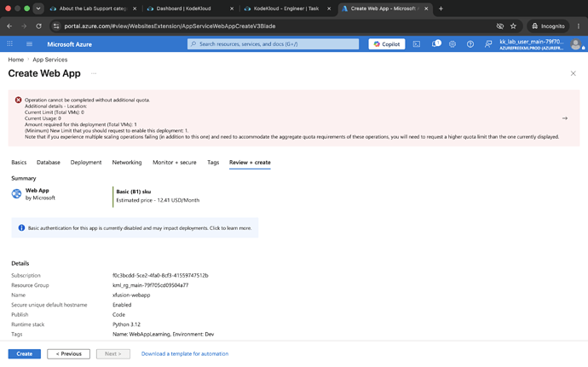Open the Database tab
Image resolution: width=588 pixels, height=367 pixels.
[x=49, y=163]
